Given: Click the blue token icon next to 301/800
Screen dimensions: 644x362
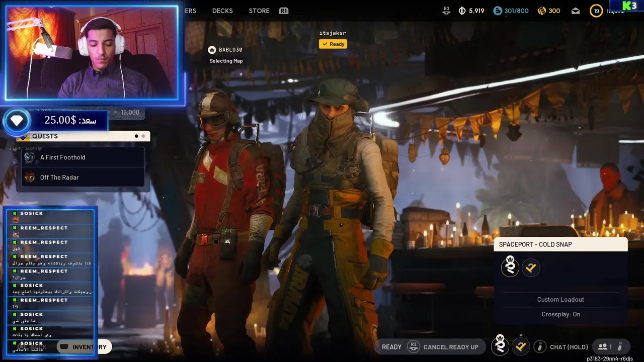Looking at the screenshot, I should pos(498,11).
